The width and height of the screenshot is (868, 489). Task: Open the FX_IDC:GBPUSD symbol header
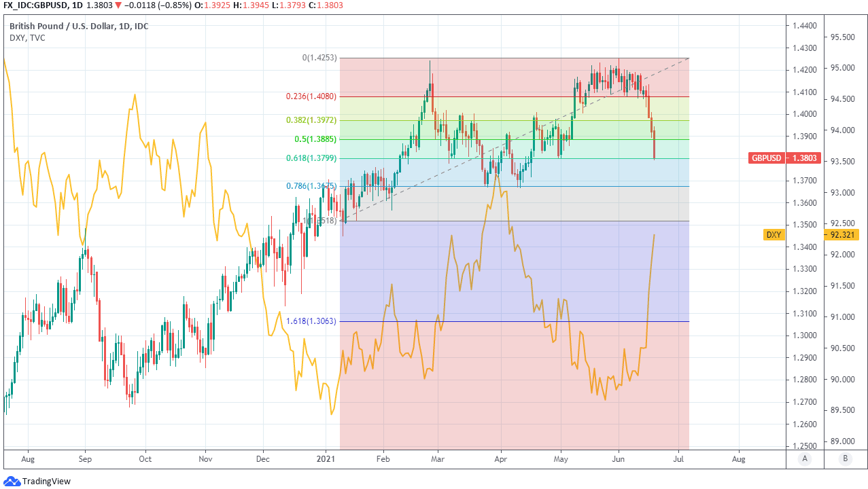35,5
